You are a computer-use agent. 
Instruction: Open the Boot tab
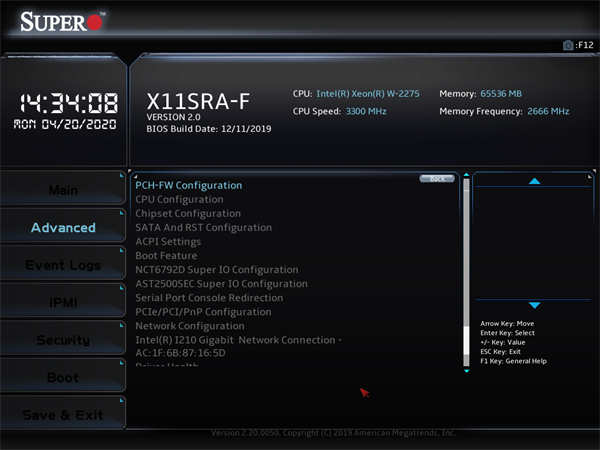(63, 377)
